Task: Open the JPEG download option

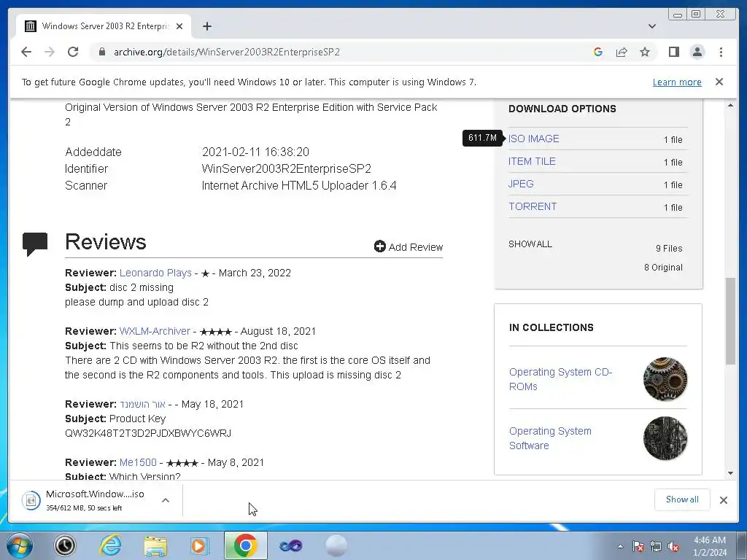Action: point(521,184)
